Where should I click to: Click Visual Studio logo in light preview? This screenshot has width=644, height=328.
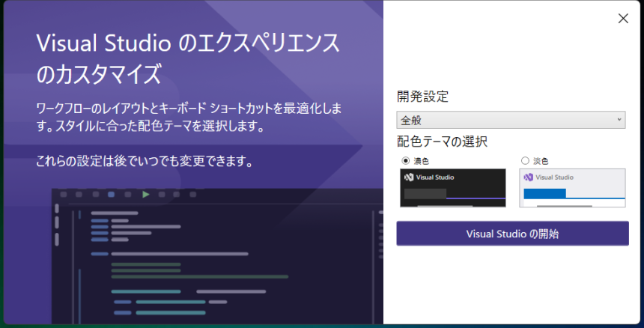click(528, 177)
